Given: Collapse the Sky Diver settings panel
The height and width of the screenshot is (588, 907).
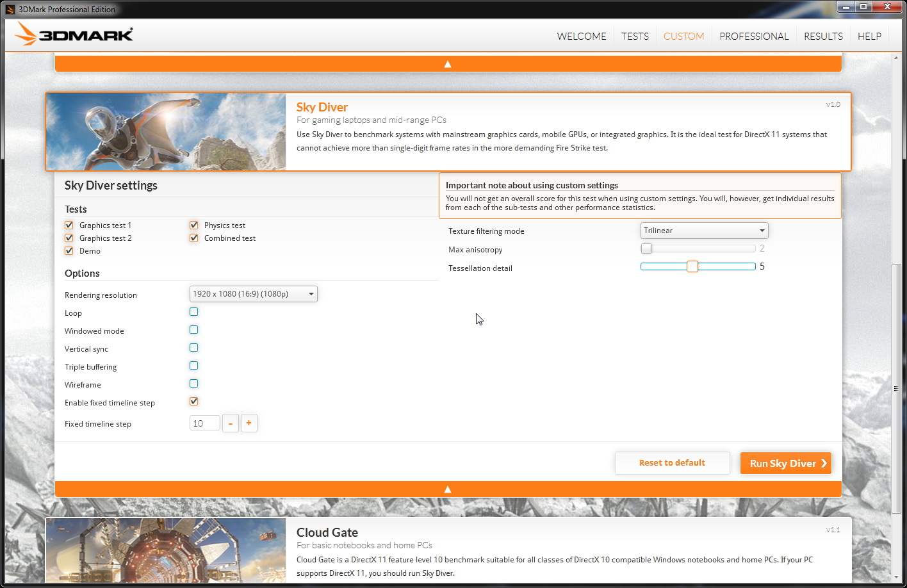Looking at the screenshot, I should tap(448, 489).
